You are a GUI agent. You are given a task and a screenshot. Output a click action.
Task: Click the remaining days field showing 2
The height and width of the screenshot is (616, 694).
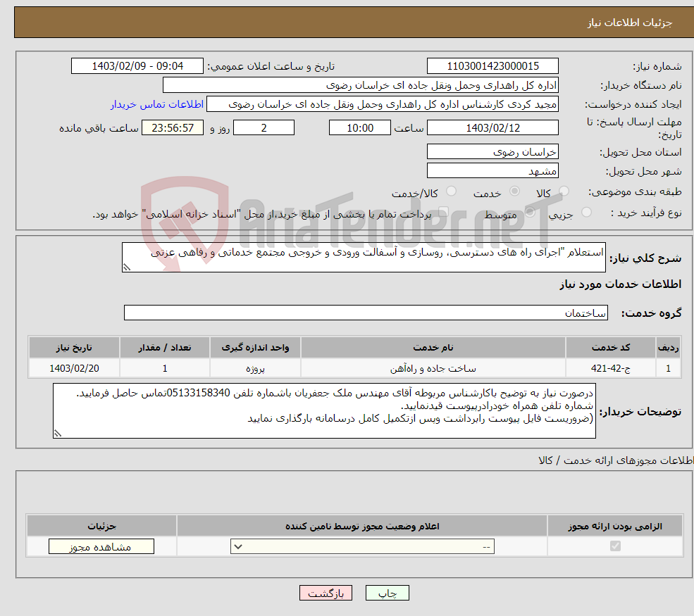pos(264,128)
